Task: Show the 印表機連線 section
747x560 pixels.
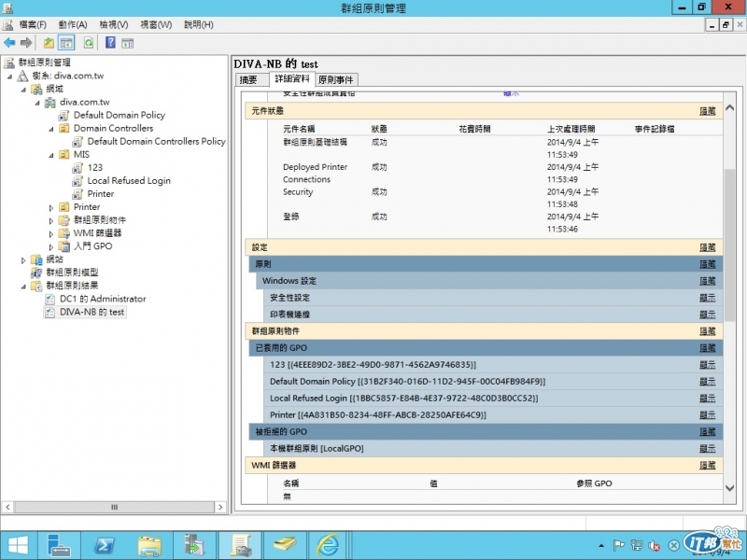Action: [x=708, y=315]
